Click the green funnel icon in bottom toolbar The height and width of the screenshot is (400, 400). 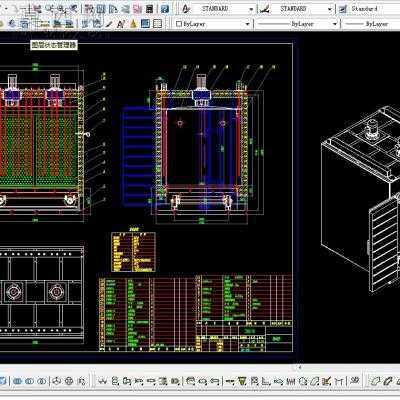242,380
